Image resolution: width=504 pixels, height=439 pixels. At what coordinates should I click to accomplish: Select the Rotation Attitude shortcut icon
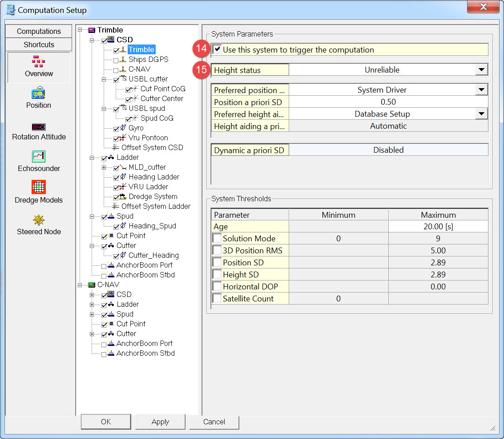pos(39,126)
